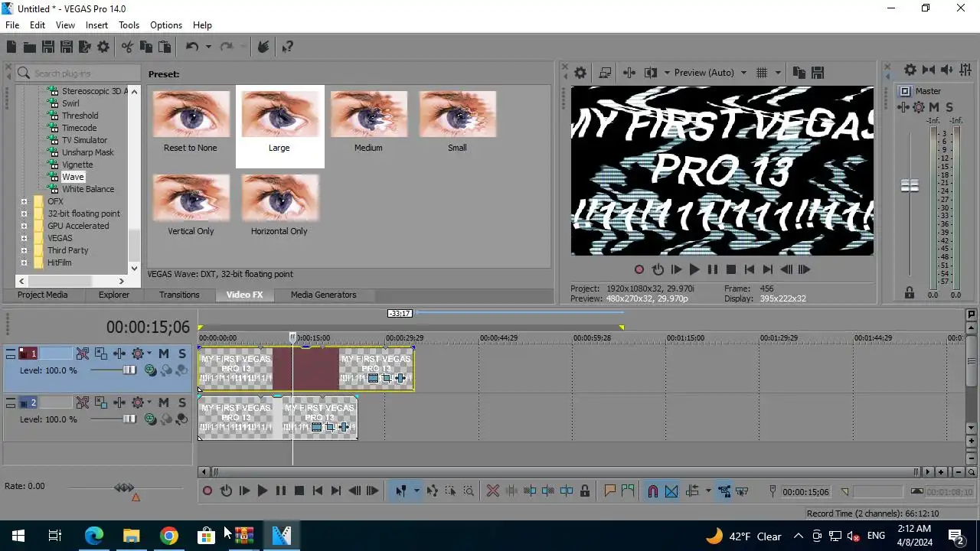
Task: Select White Balance effect in list
Action: click(88, 189)
